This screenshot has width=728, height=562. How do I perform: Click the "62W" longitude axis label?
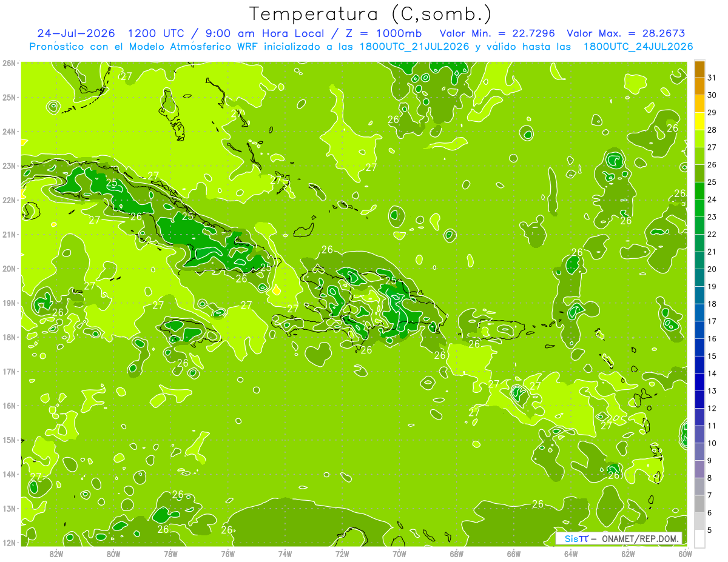[628, 554]
